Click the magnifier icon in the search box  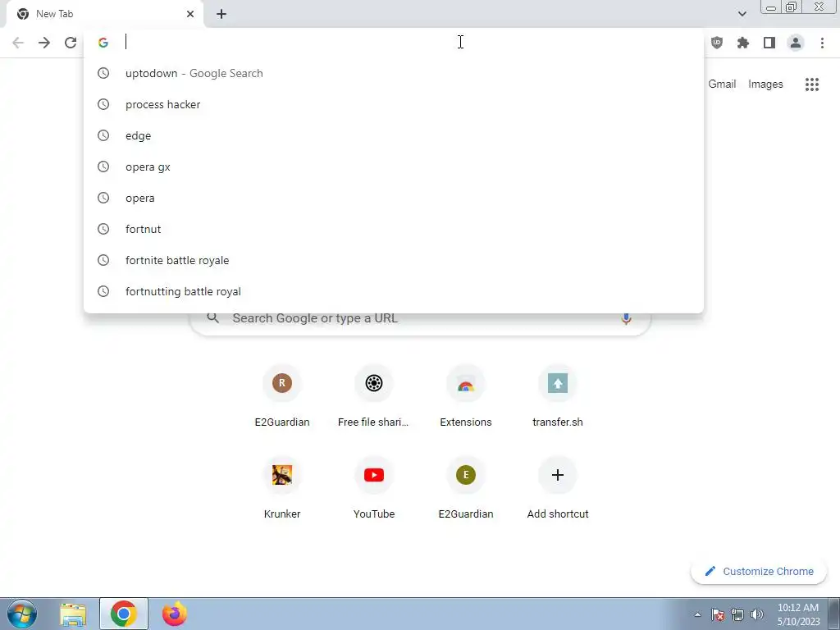[212, 318]
